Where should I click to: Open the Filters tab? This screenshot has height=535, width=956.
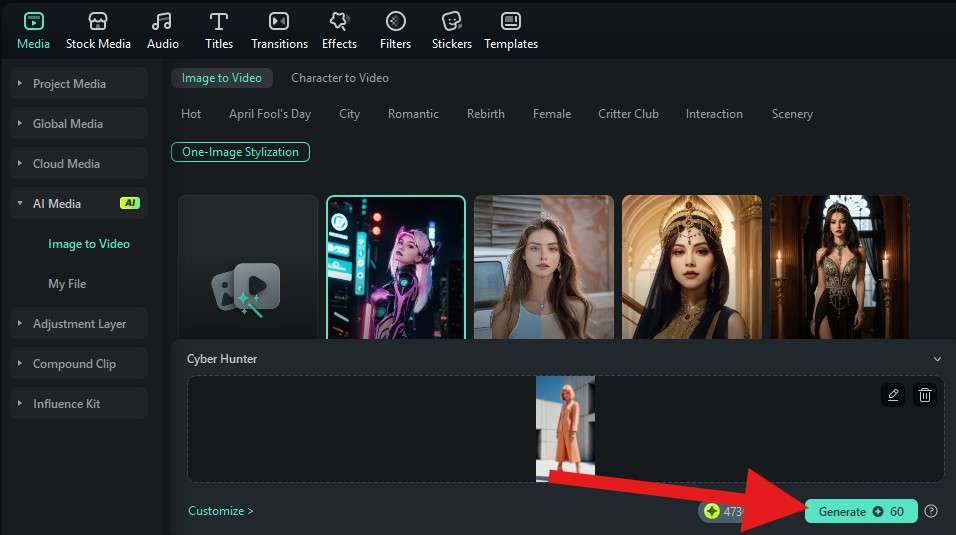[x=395, y=31]
